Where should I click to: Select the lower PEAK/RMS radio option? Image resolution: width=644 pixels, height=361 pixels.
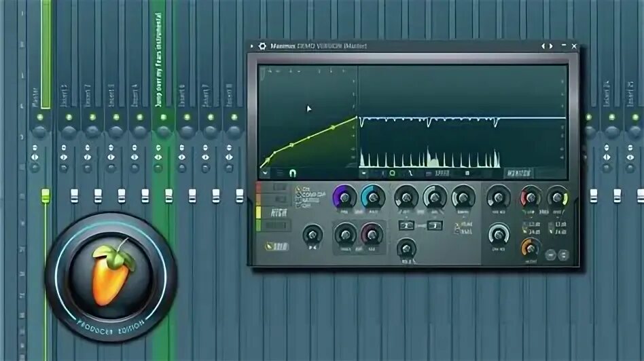click(463, 231)
